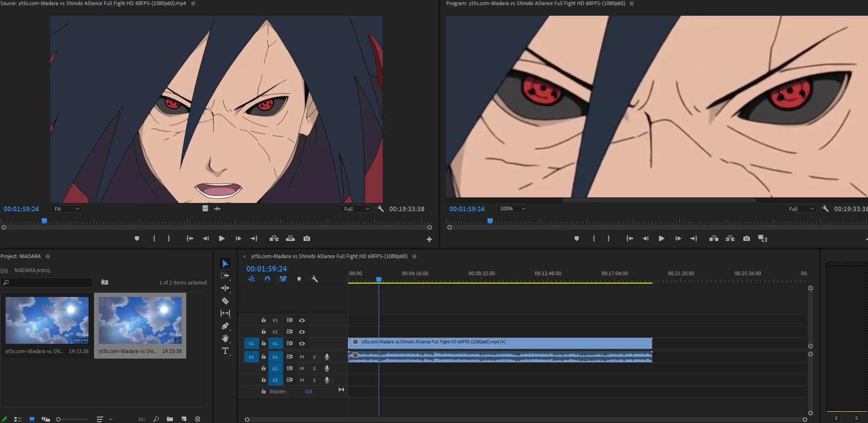Toggle Linked Selection in timeline
This screenshot has height=423, width=868.
click(x=283, y=279)
